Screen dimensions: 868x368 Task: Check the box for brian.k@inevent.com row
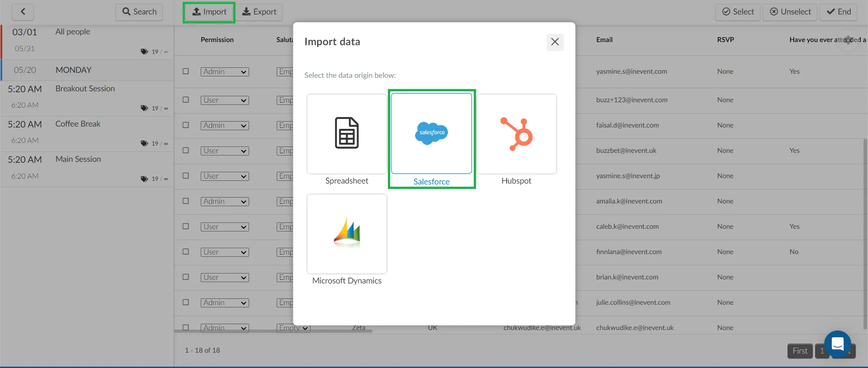pyautogui.click(x=186, y=277)
